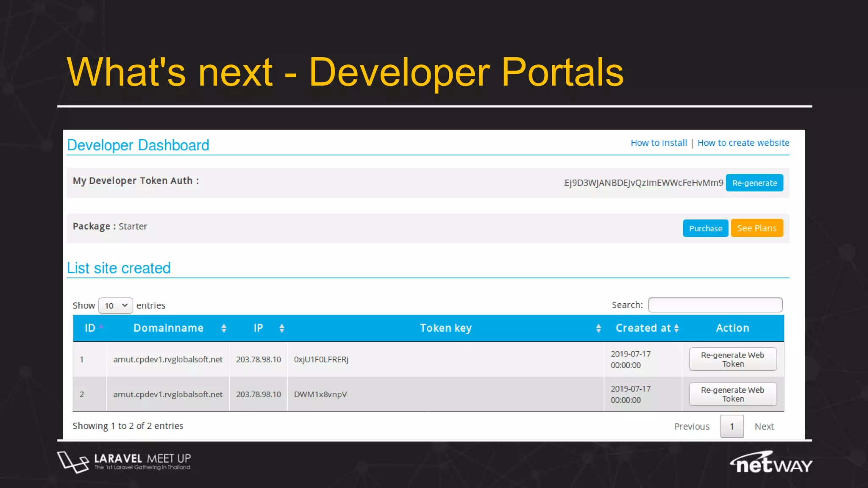Screen dimensions: 868x488
Task: Select pagination page 1
Action: pos(732,427)
